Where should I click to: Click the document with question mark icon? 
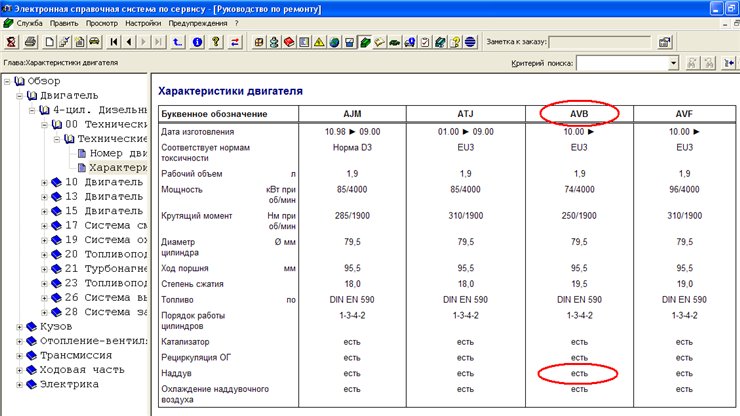455,42
